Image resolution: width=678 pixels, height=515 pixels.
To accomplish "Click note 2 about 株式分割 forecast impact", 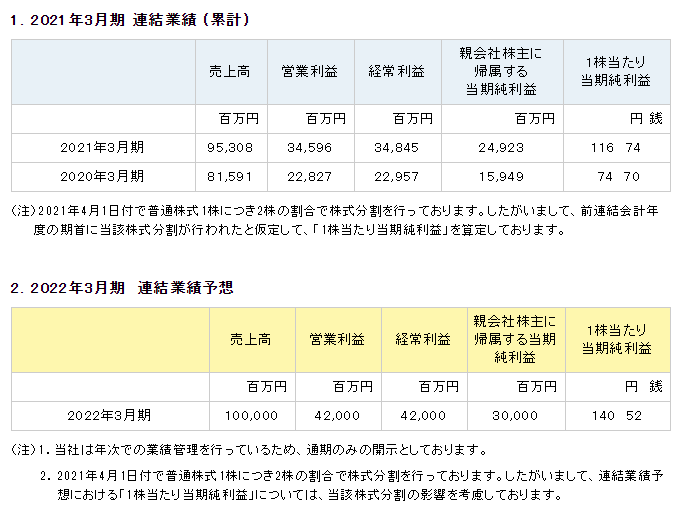I will click(352, 485).
